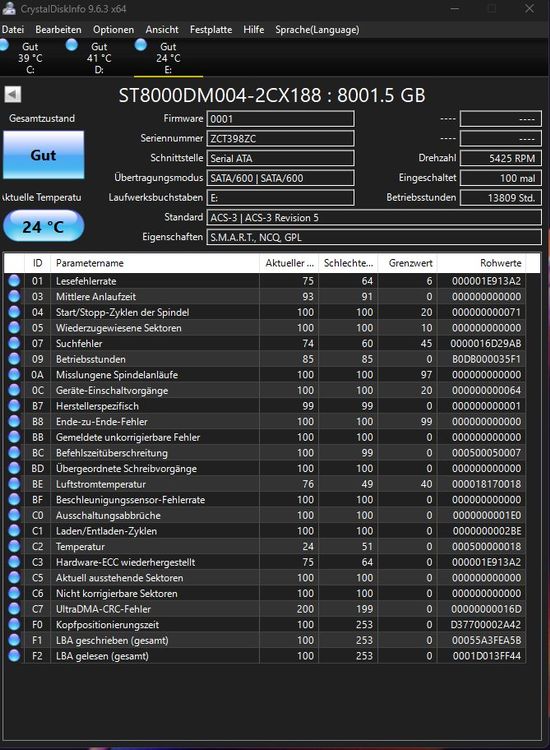Click status orb for Ende-zu-Ende-Fehler

point(14,421)
